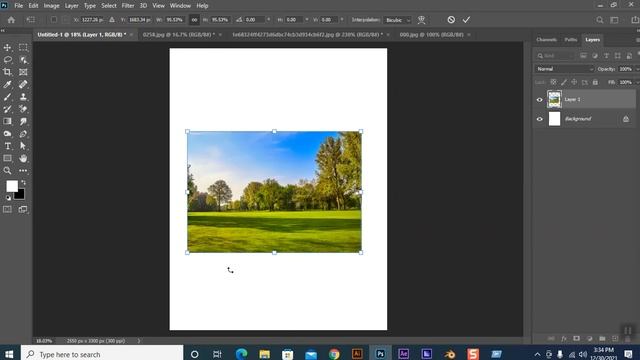Select the Healing Brush tool
Screen dimensions: 640x360
[23, 84]
